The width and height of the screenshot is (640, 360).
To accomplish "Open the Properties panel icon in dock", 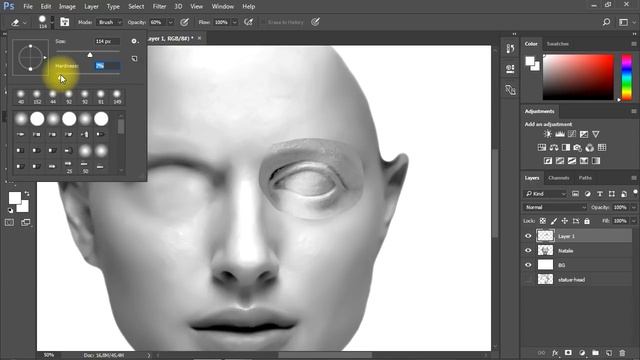I will point(510,69).
